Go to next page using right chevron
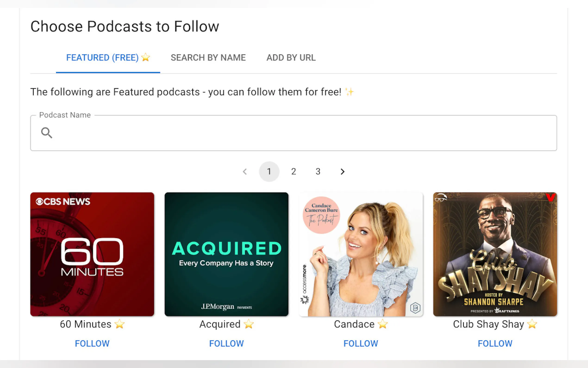Screen dimensions: 588x368 point(342,171)
